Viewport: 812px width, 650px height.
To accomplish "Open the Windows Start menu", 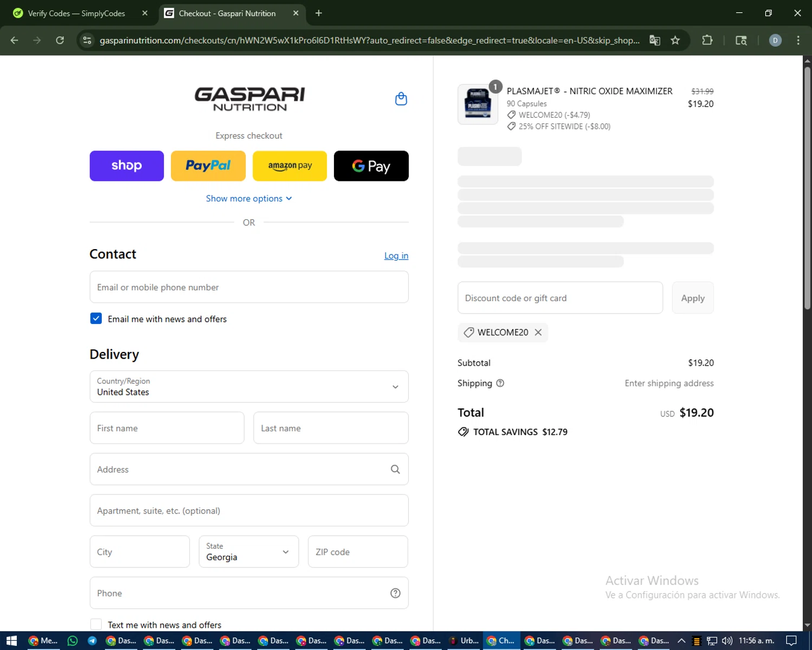I will [x=11, y=641].
